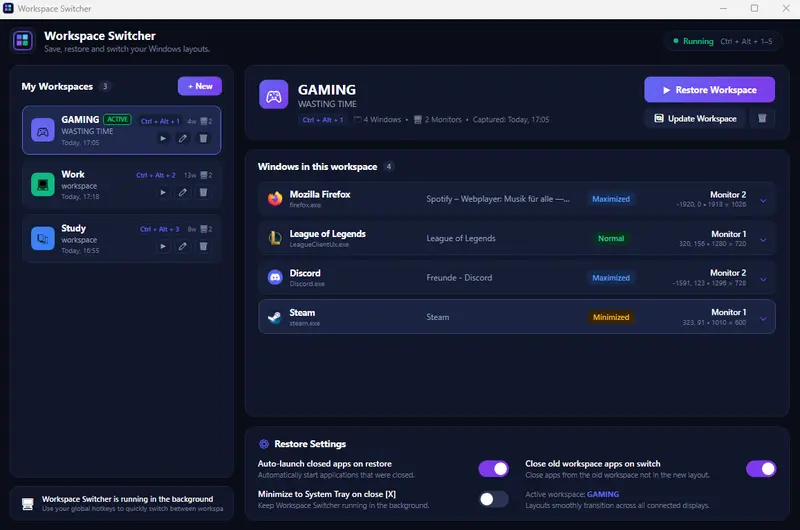Enable Minimize to System Tray on close
800x530 pixels.
[x=493, y=499]
